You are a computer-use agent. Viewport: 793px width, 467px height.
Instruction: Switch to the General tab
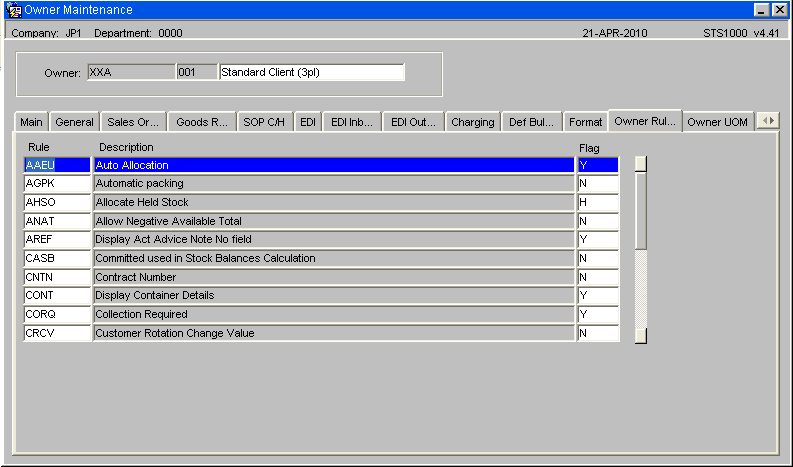coord(74,122)
